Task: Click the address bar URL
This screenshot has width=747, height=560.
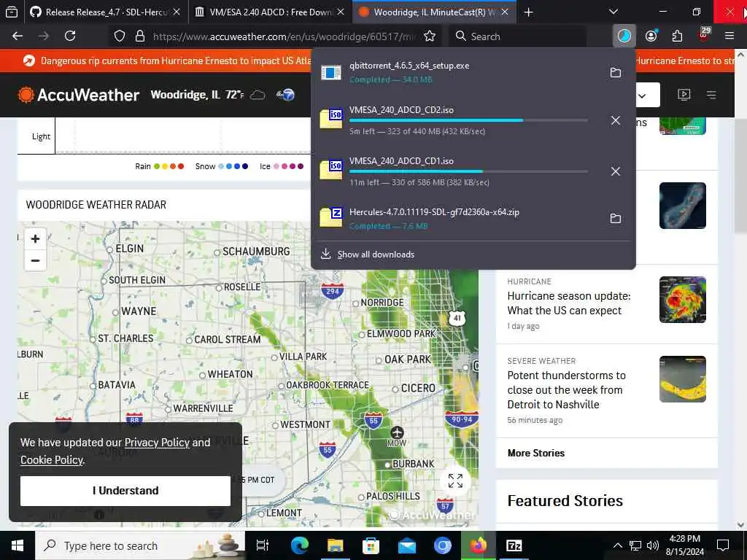Action: tap(284, 36)
